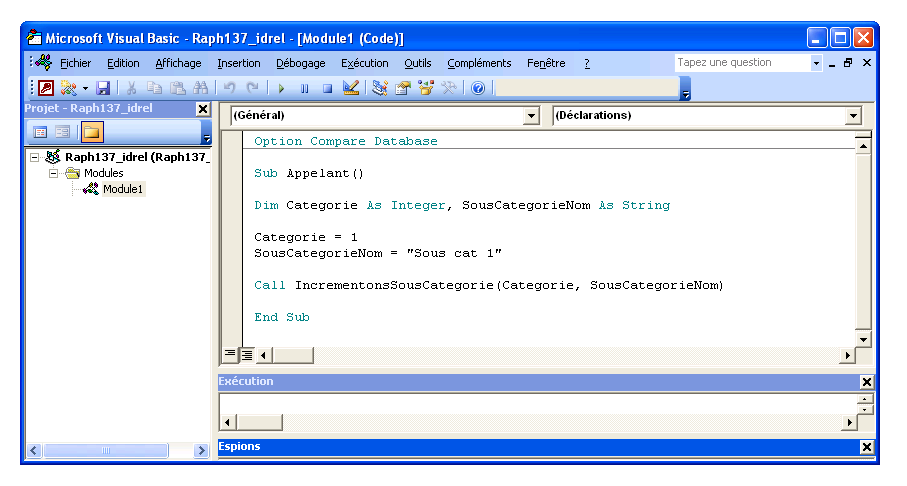The width and height of the screenshot is (907, 486).
Task: Open the Object Browser toolbar icon
Action: [x=426, y=88]
